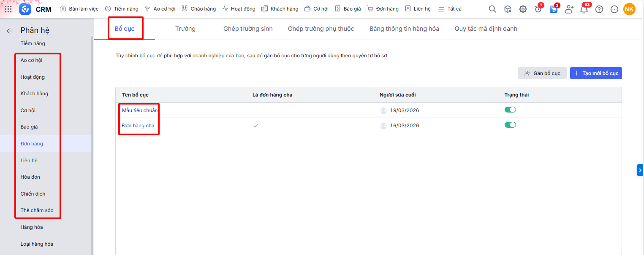The width and height of the screenshot is (644, 255).
Task: Open the more options ellipsis icon
Action: pyautogui.click(x=614, y=9)
